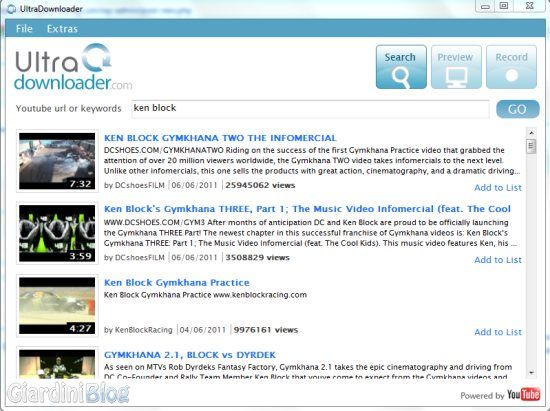The height and width of the screenshot is (411, 550).
Task: Close the UltraDownloader window
Action: pos(529,6)
